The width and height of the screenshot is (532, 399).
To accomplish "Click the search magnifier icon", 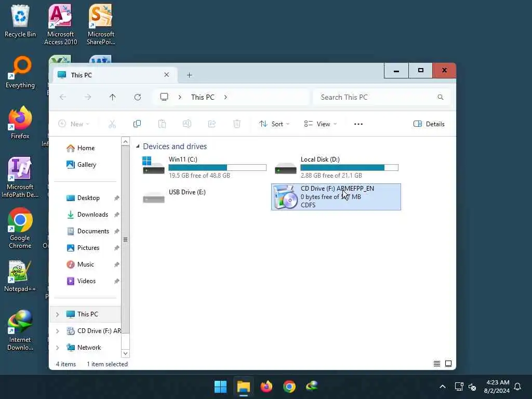I will pyautogui.click(x=441, y=97).
